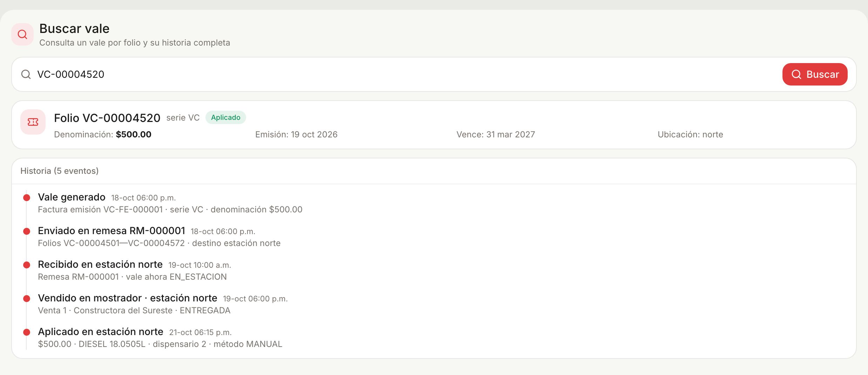Click the 'Buscar vale' page title
The image size is (868, 375).
[x=74, y=29]
